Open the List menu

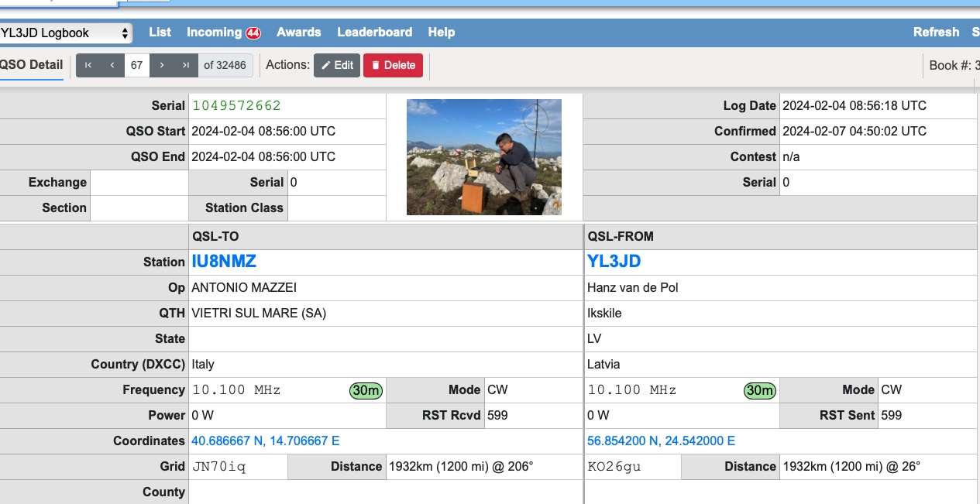pos(160,33)
